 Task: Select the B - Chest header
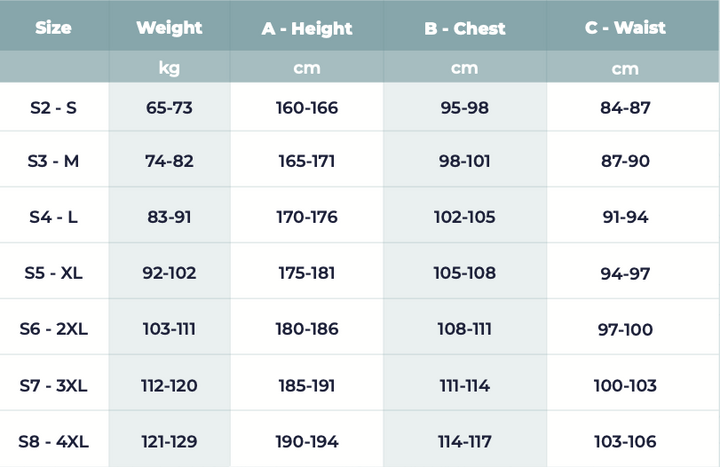coord(464,28)
